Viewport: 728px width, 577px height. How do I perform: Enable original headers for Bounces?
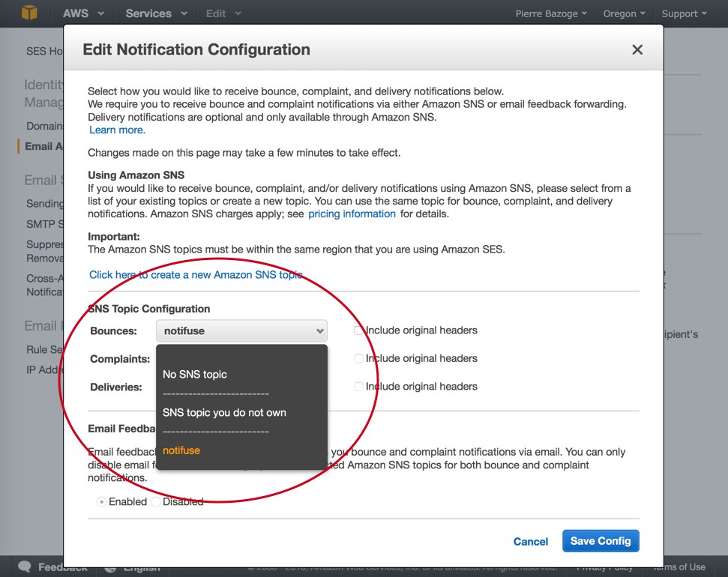(358, 330)
